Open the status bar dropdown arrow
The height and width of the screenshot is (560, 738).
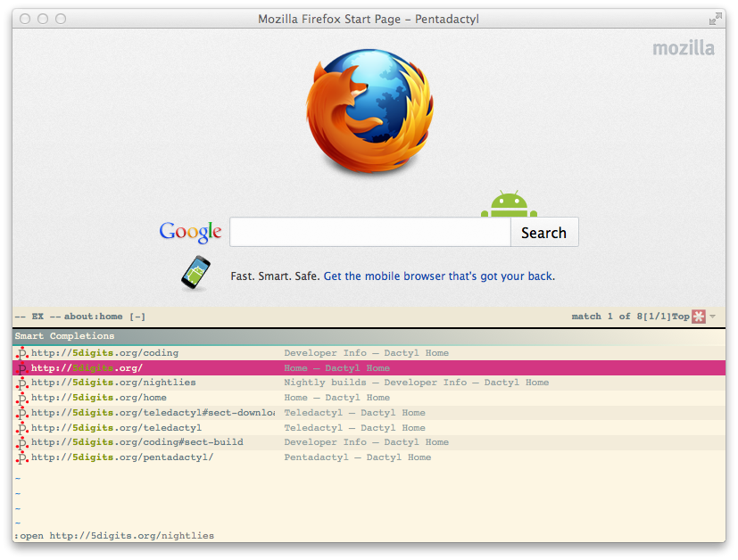pos(713,317)
